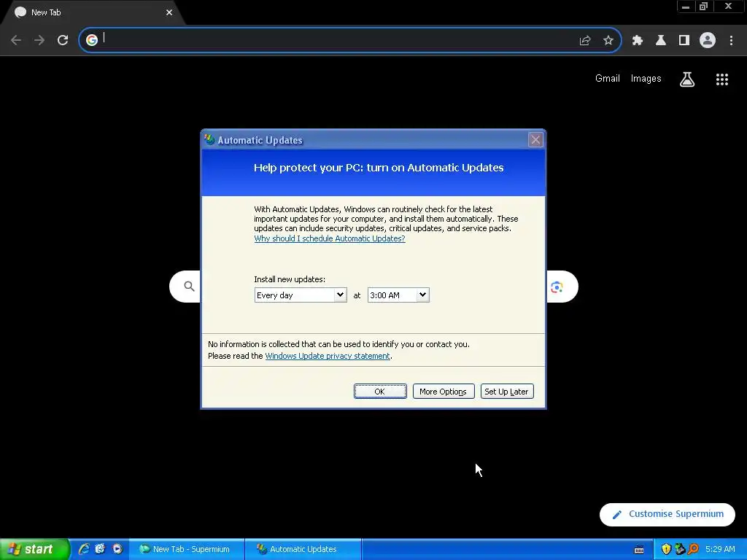Click the browser back arrow
747x560 pixels.
tap(16, 40)
